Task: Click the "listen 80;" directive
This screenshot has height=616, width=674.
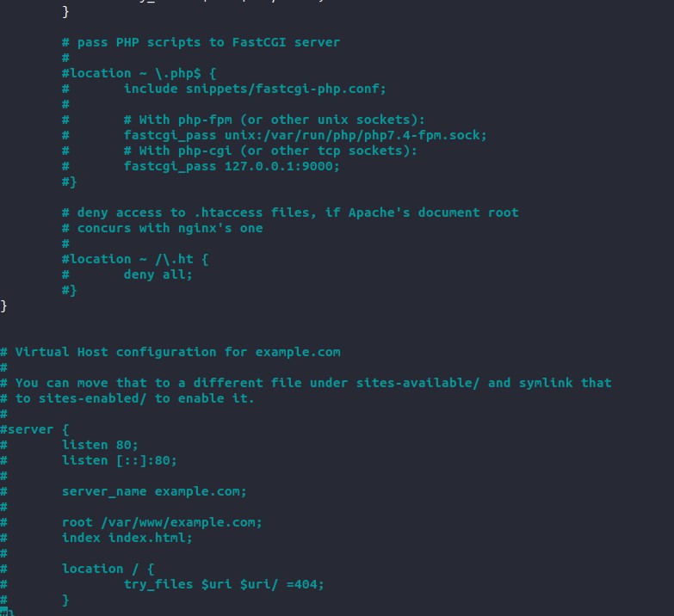Action: pos(100,445)
